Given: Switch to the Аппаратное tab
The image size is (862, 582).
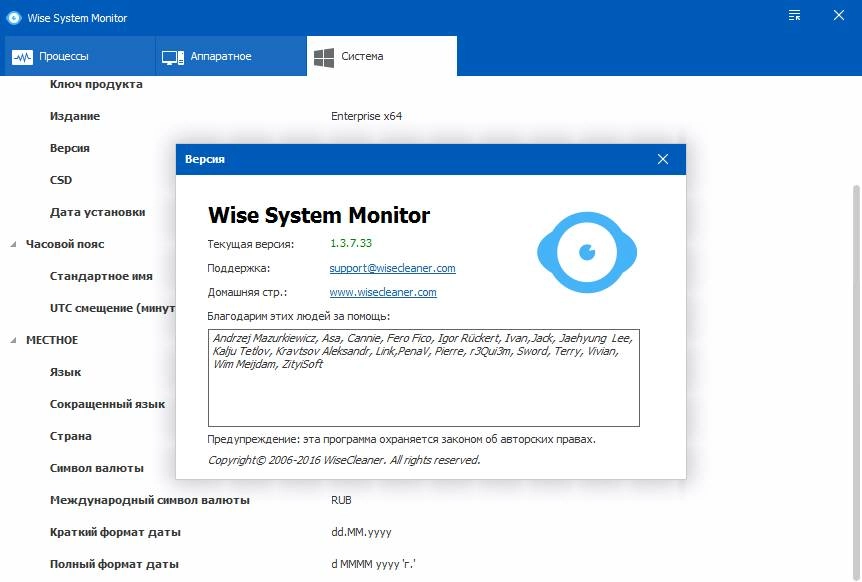Looking at the screenshot, I should [231, 56].
